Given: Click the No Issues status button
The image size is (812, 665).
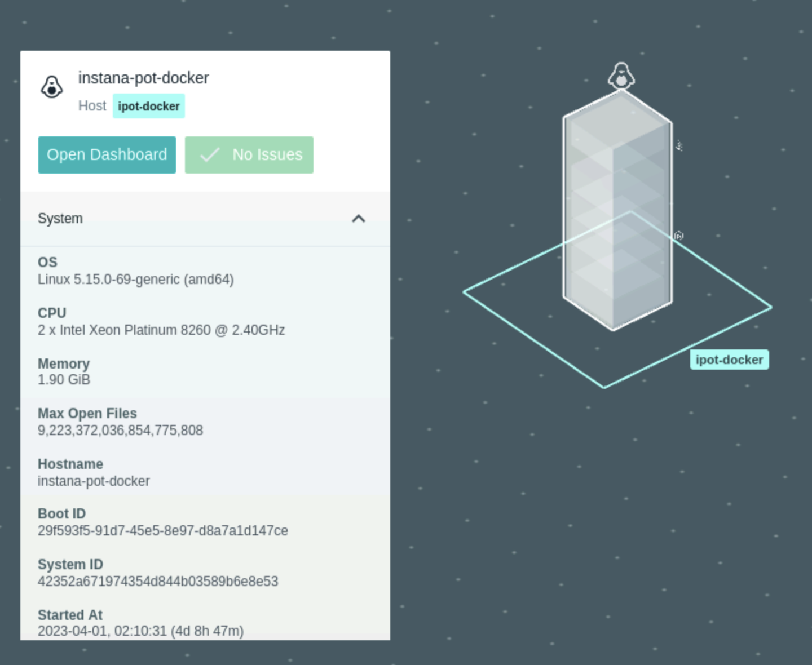Looking at the screenshot, I should (249, 154).
